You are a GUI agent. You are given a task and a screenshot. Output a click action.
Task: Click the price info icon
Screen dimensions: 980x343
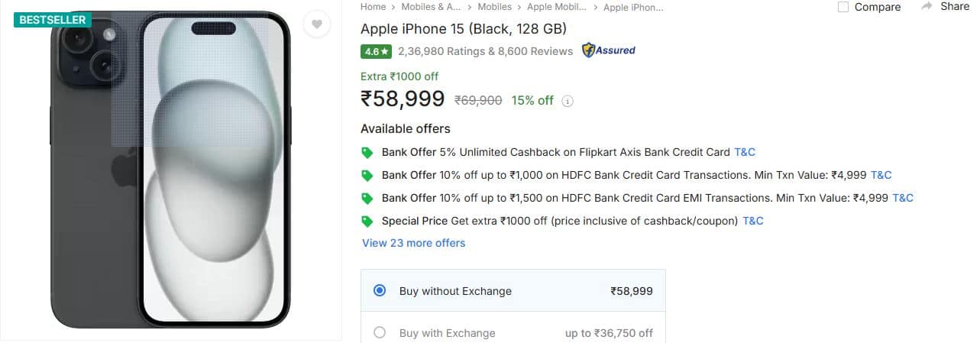(568, 101)
